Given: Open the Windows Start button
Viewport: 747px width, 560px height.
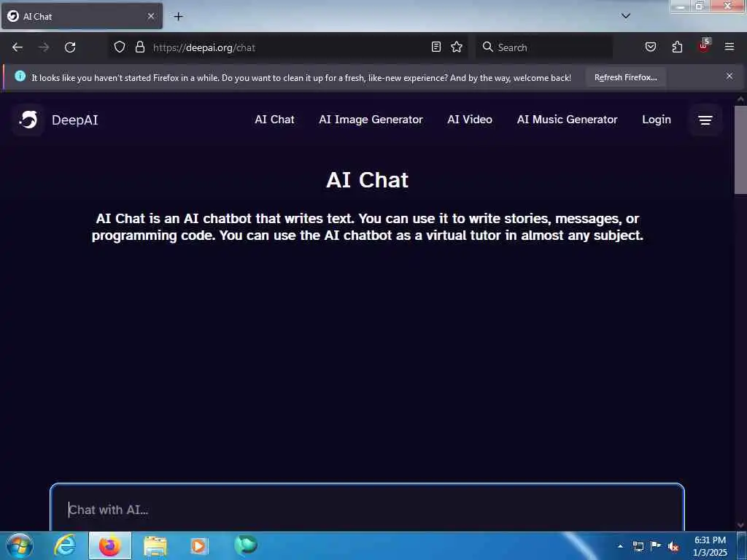Looking at the screenshot, I should pos(20,545).
